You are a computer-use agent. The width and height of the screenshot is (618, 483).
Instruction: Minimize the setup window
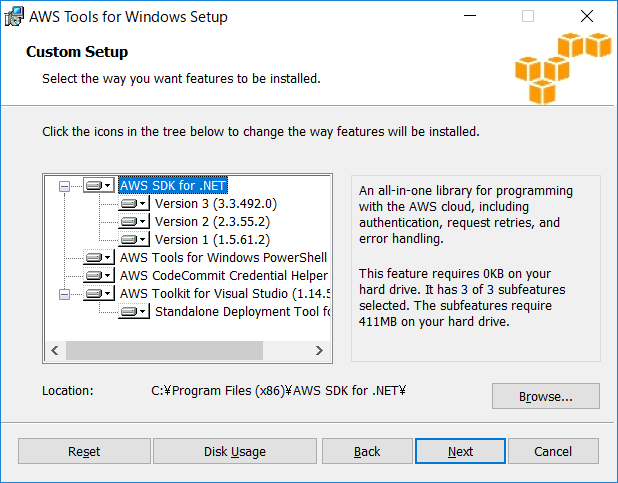tap(470, 16)
